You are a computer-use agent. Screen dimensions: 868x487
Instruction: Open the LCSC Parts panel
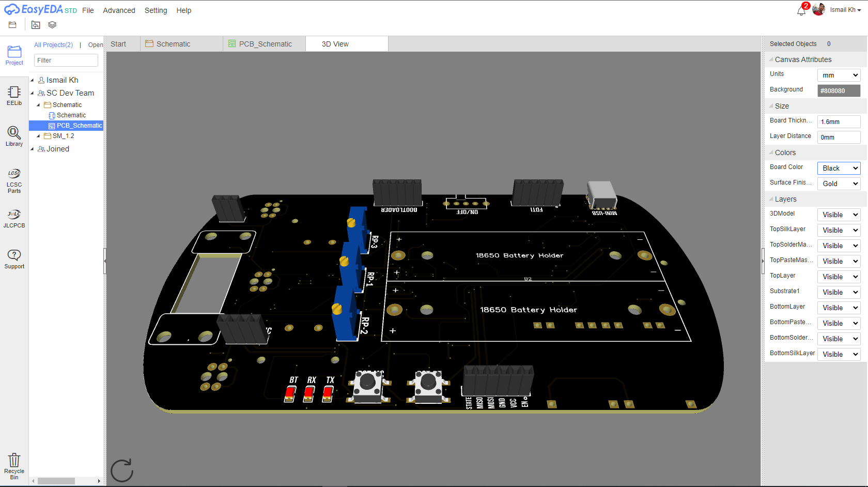pos(14,180)
